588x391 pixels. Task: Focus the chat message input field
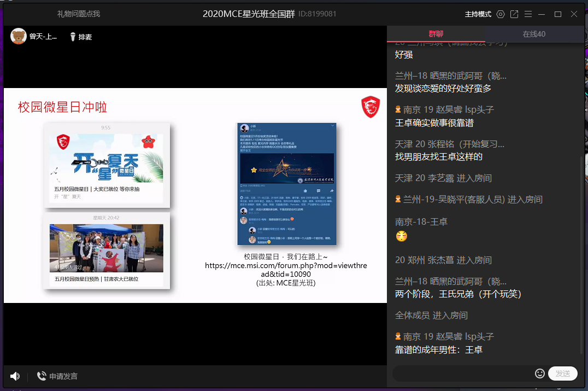tap(463, 374)
